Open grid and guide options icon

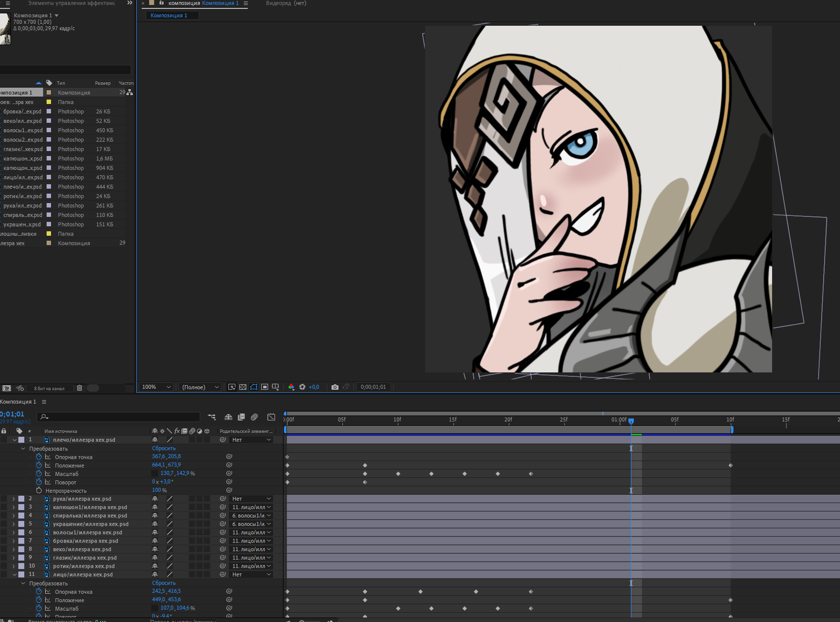[276, 387]
